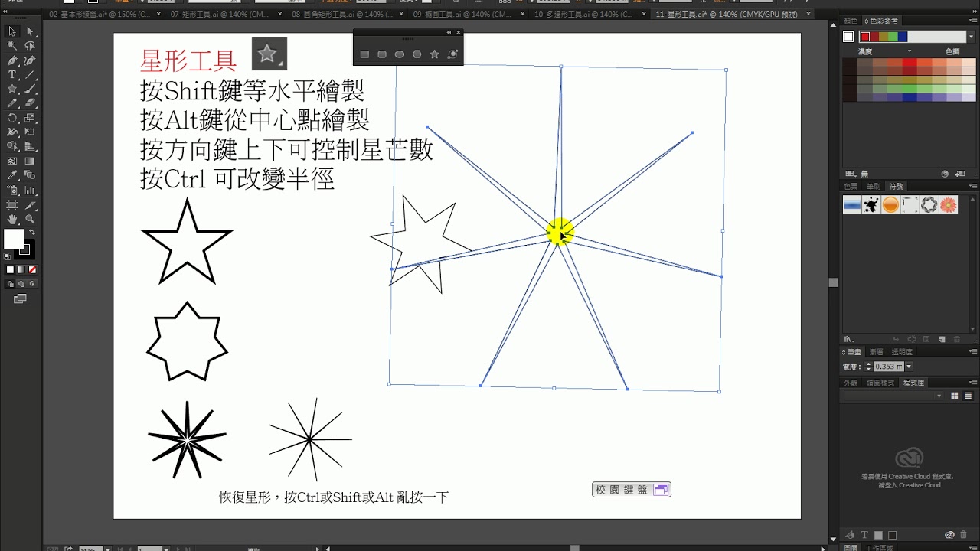Pick Star in floating shape panel
This screenshot has width=980, height=551.
[435, 54]
